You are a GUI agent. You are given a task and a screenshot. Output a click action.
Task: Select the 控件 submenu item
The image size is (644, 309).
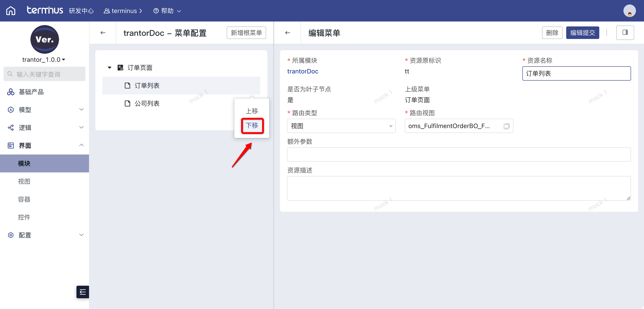click(x=44, y=217)
